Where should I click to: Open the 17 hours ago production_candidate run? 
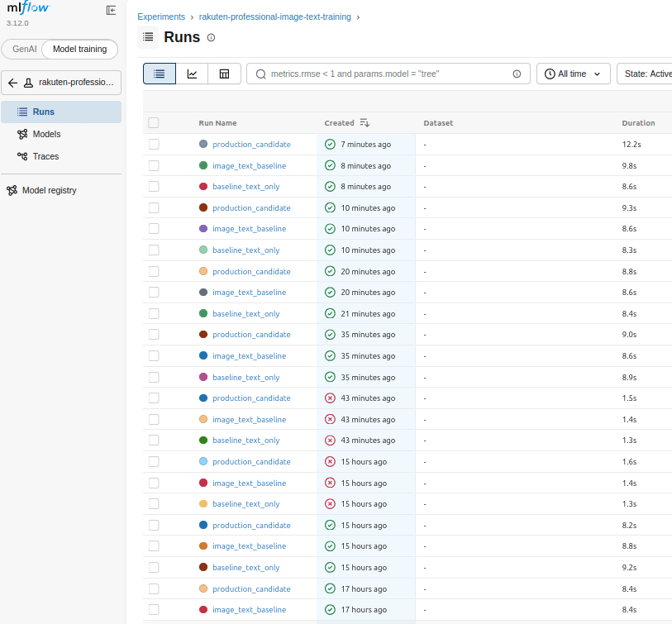click(251, 588)
